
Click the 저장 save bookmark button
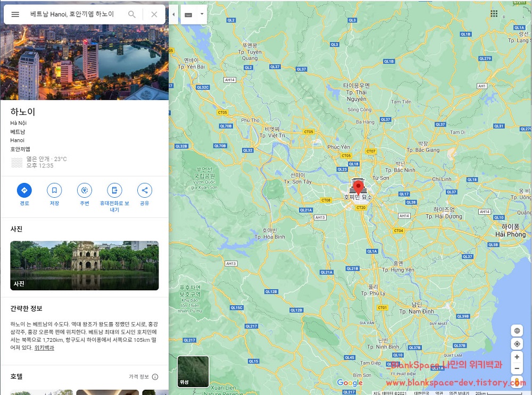click(x=54, y=195)
